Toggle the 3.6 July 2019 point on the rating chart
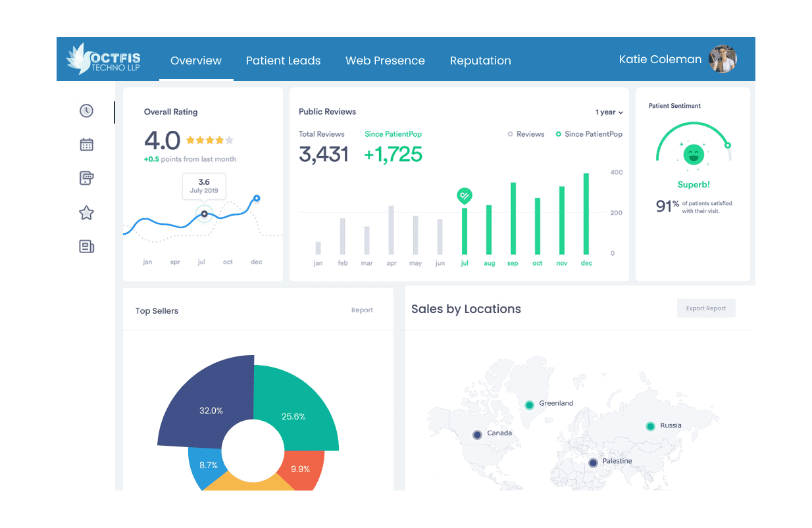This screenshot has height=528, width=812. 204,214
